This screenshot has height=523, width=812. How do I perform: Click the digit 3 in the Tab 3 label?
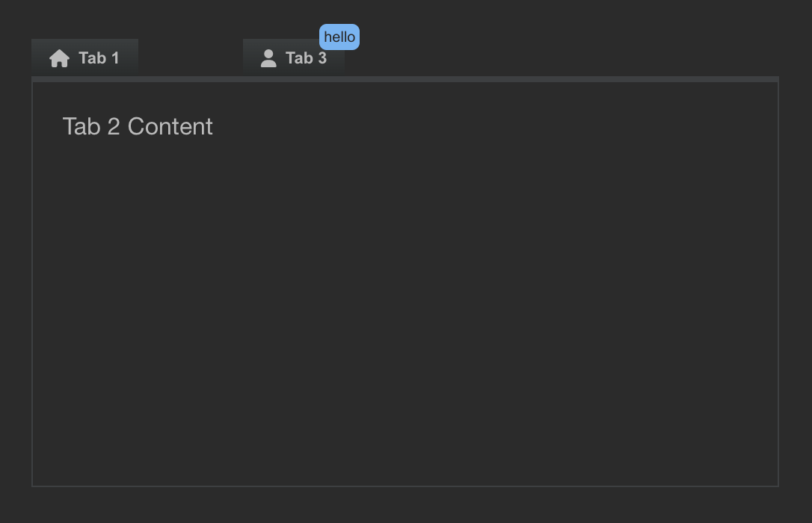[322, 58]
